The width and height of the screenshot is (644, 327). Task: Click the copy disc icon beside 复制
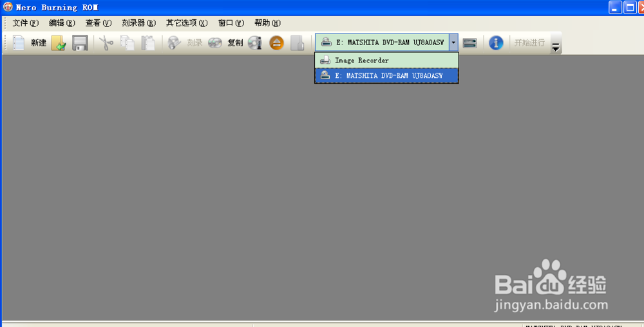pyautogui.click(x=215, y=42)
